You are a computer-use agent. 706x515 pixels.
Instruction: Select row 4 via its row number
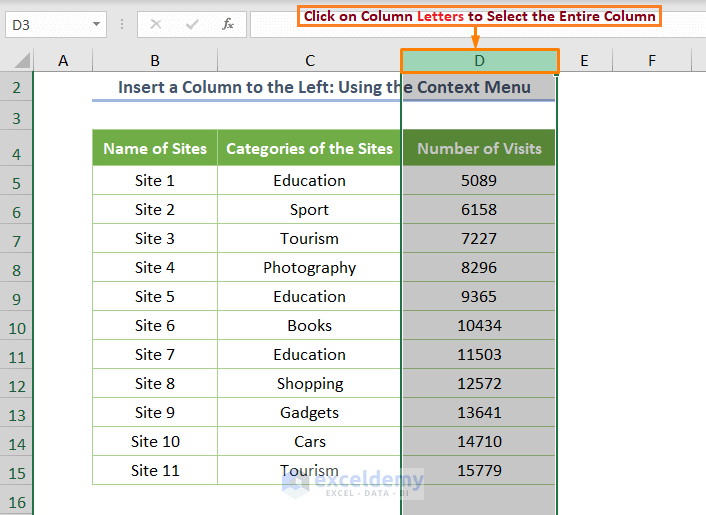pyautogui.click(x=16, y=154)
